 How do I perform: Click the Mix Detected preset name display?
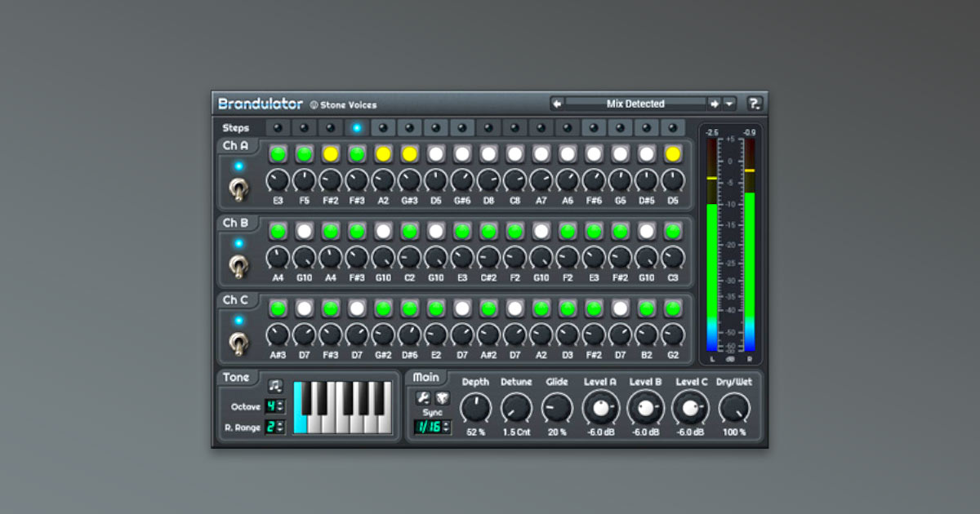tap(635, 104)
